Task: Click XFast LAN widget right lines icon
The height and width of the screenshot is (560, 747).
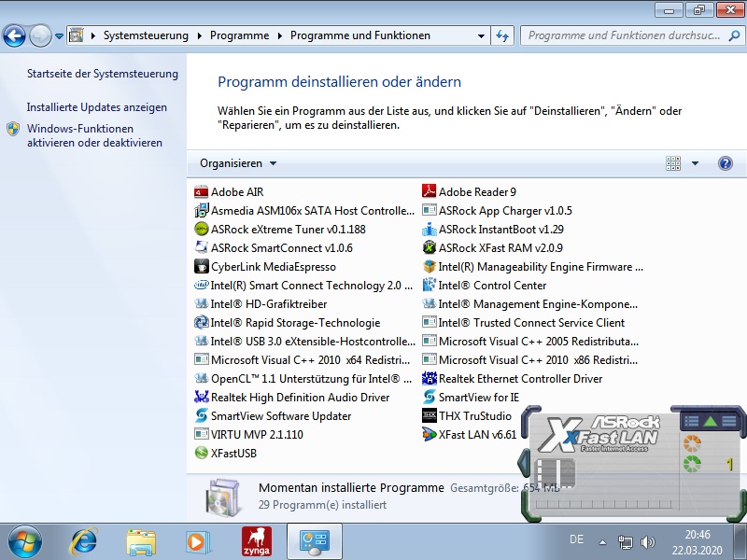Action: click(729, 421)
